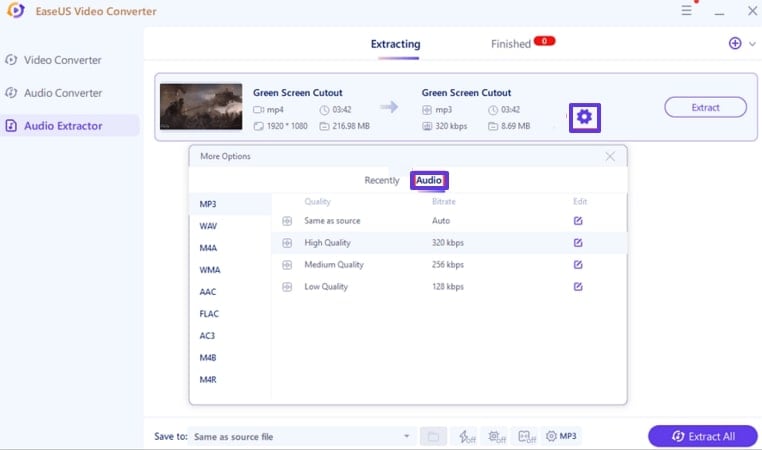Click the open output folder icon
The image size is (762, 450).
433,436
